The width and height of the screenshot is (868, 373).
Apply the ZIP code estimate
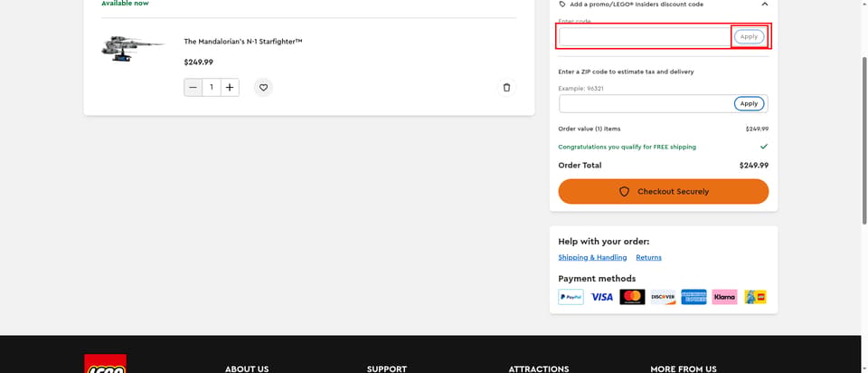pyautogui.click(x=749, y=103)
